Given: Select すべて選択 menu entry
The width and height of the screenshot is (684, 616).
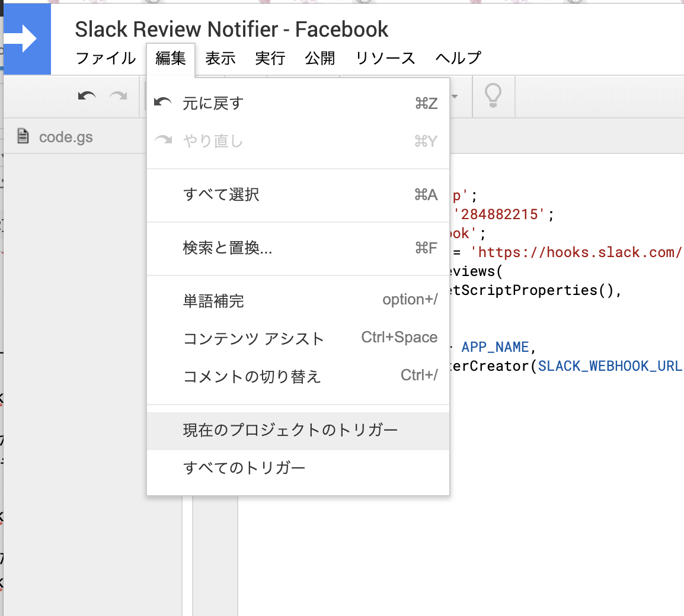Looking at the screenshot, I should pos(298,194).
